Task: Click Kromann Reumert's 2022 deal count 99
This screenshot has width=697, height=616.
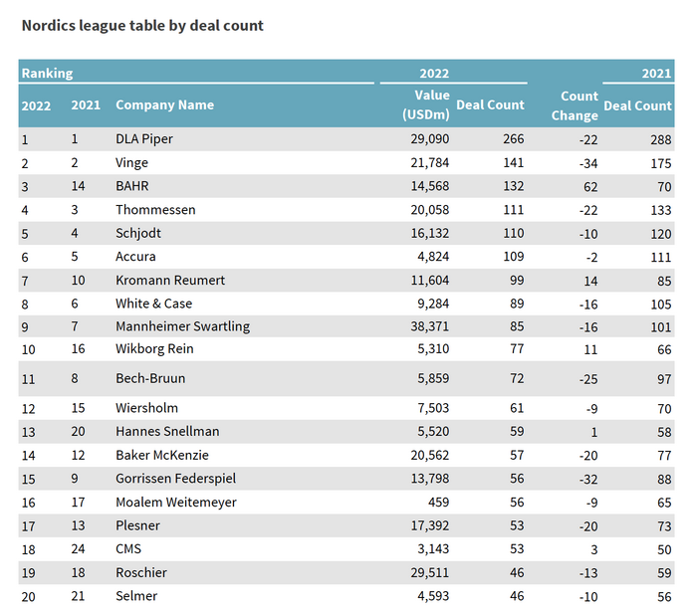Action: [517, 281]
